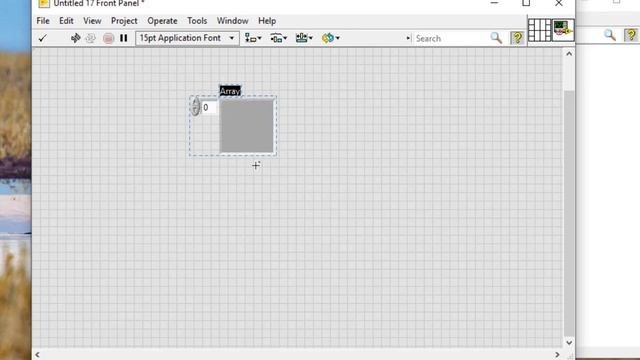Click the horizontal scrollbar left arrow
The width and height of the screenshot is (640, 360).
coord(37,355)
